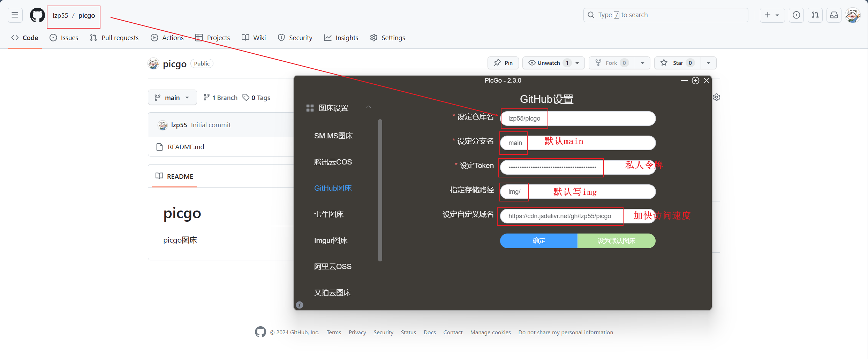
Task: Open the GitHub hamburger navigation menu
Action: 15,15
